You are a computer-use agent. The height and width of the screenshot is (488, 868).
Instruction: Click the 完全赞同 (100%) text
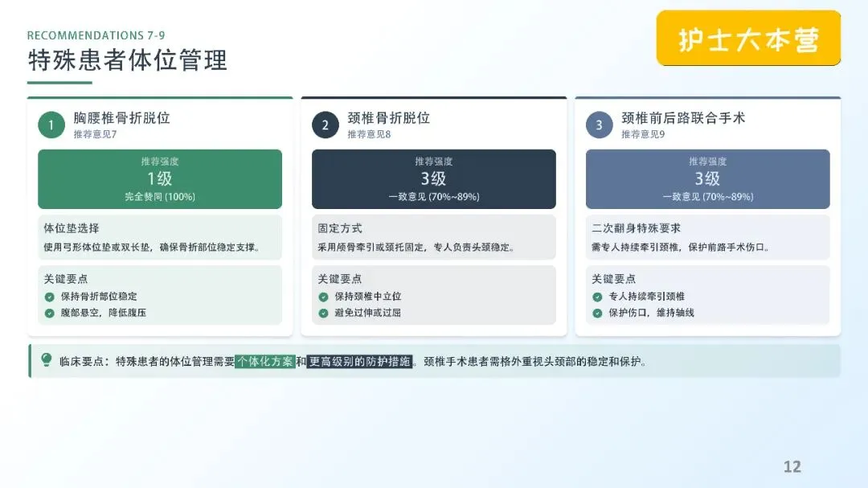tap(160, 197)
